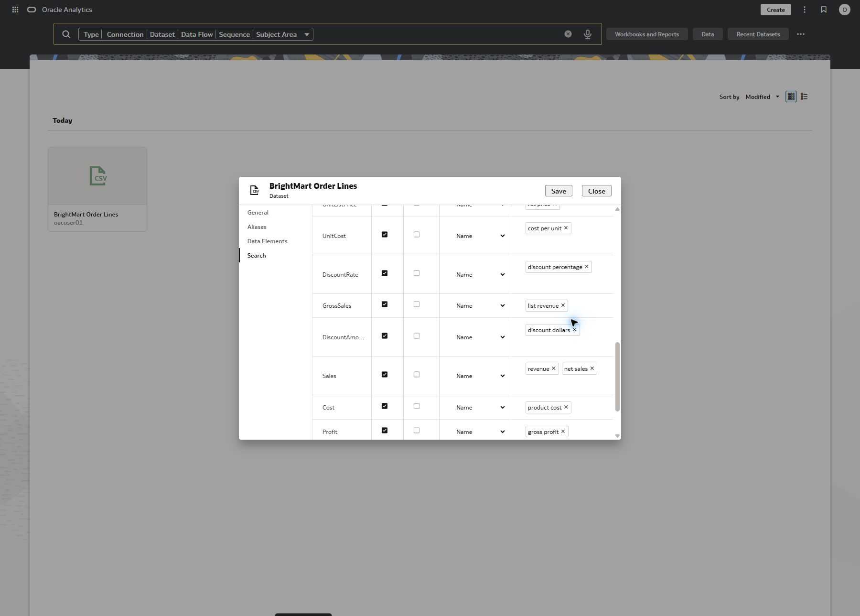Click the Save button

click(x=559, y=191)
